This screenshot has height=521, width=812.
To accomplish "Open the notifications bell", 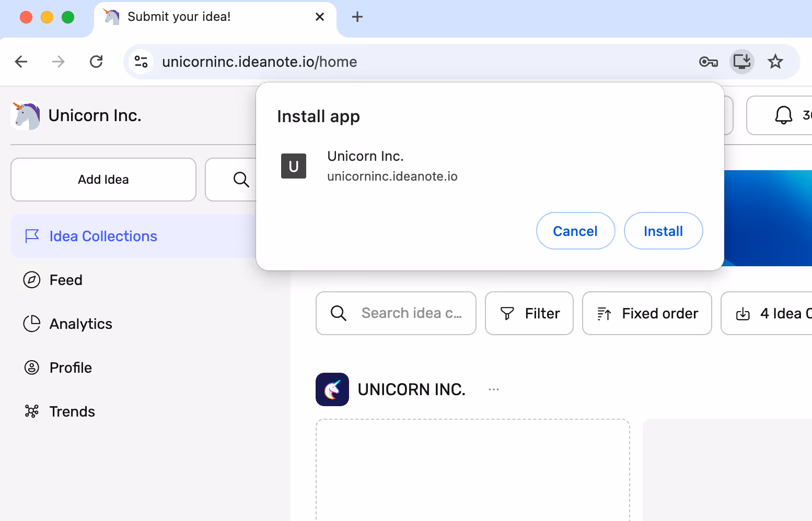I will pyautogui.click(x=783, y=115).
